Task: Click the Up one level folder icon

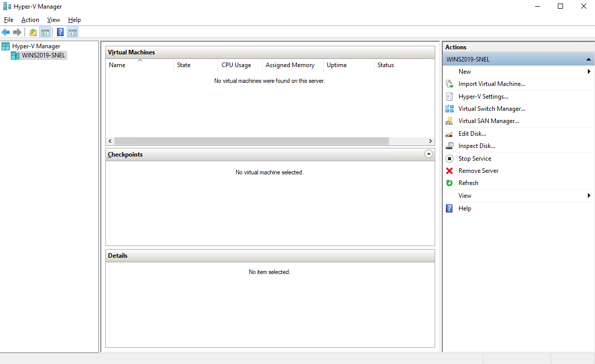Action: tap(33, 32)
